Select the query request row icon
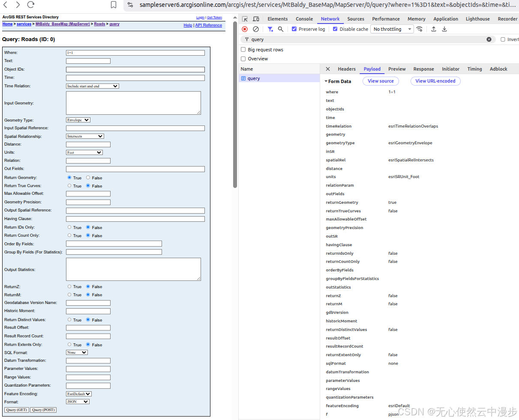519x420 pixels. click(x=243, y=78)
